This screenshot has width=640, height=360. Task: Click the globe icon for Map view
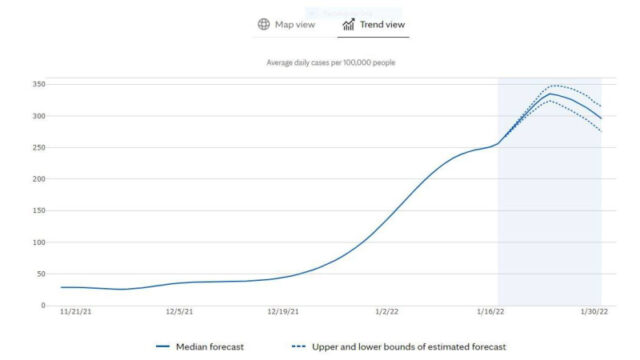(264, 24)
